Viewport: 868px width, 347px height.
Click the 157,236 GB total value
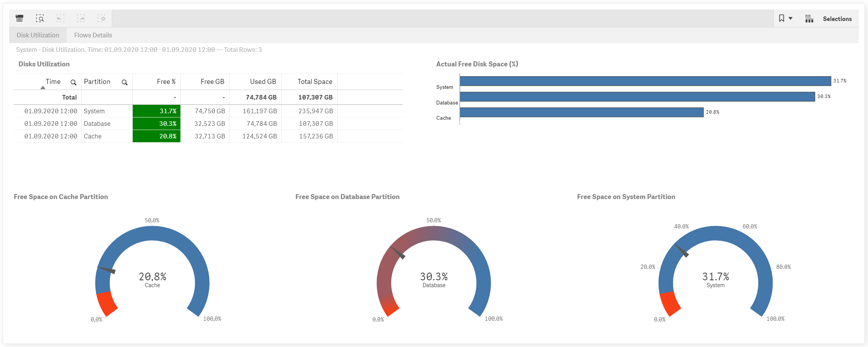tap(316, 136)
